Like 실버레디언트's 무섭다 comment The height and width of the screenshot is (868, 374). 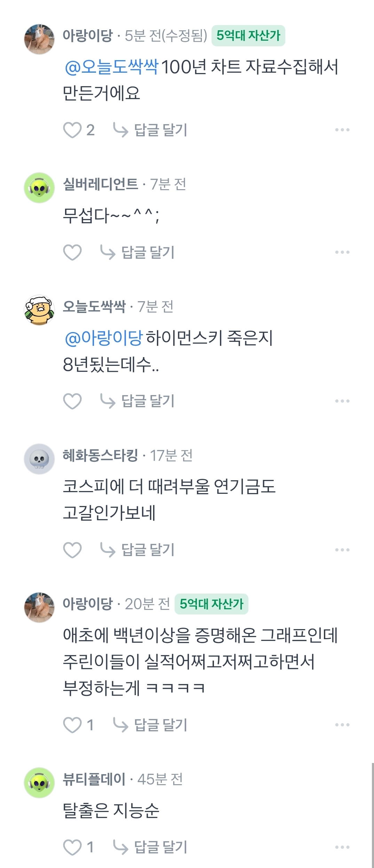(72, 252)
